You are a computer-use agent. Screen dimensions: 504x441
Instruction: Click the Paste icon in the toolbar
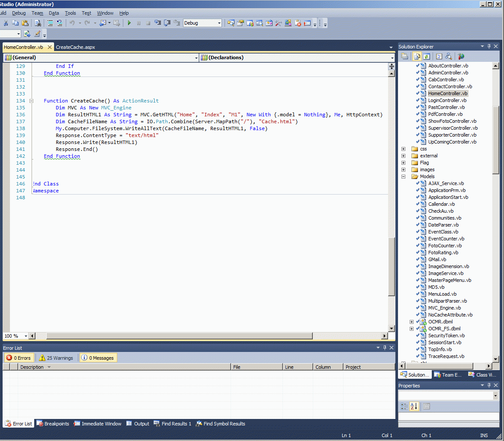(25, 23)
